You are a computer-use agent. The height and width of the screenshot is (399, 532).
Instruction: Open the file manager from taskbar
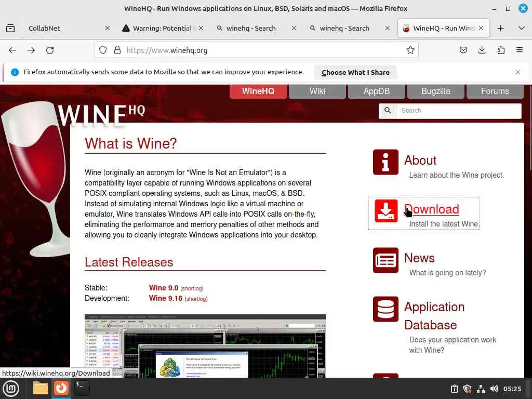(x=41, y=388)
